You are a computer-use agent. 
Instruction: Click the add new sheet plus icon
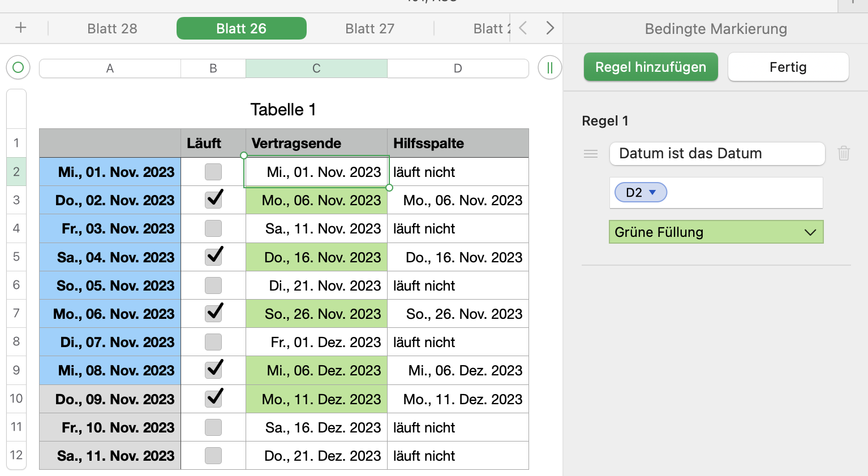[21, 28]
